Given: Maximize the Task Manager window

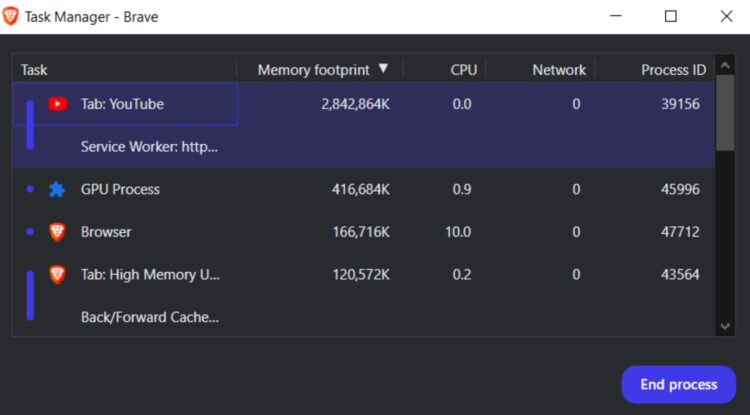Looking at the screenshot, I should click(671, 16).
